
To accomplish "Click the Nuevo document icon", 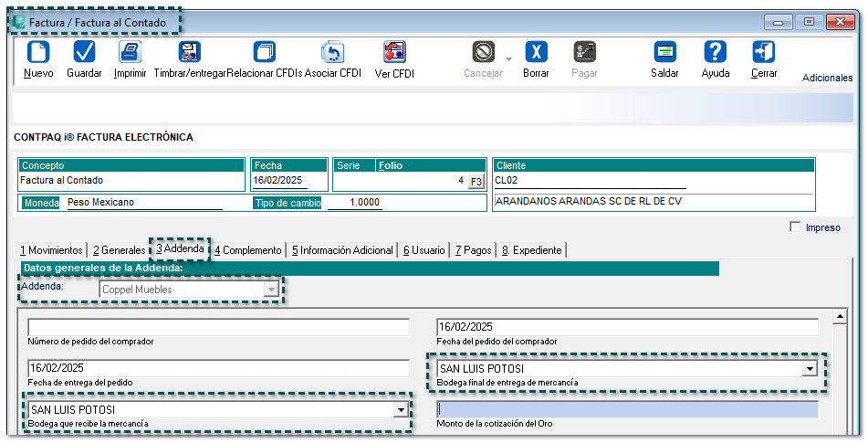I will 38,52.
